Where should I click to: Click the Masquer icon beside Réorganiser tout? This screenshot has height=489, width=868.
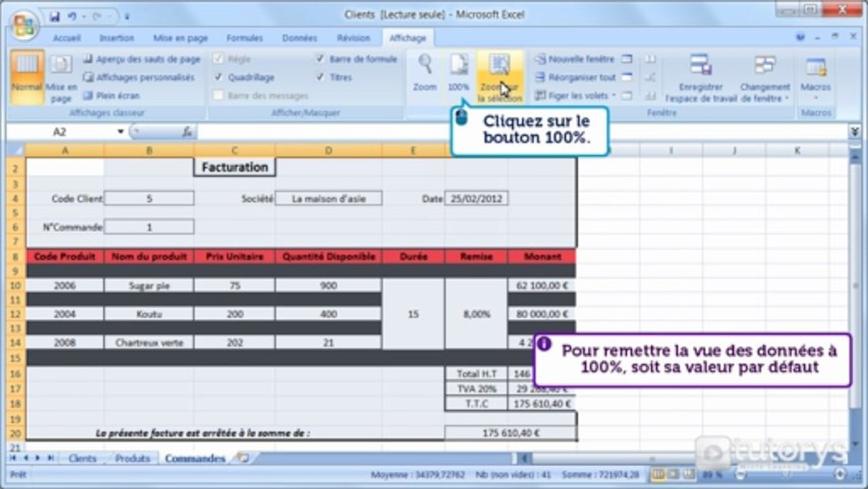click(627, 77)
